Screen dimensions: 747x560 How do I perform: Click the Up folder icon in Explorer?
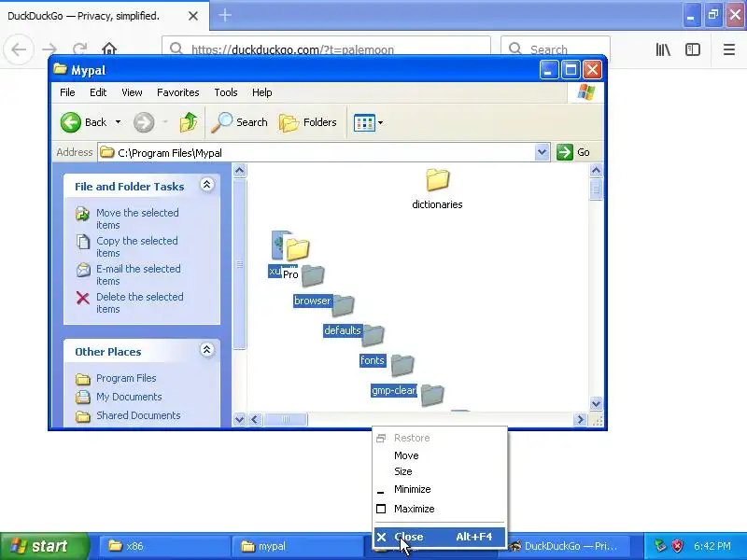click(189, 122)
